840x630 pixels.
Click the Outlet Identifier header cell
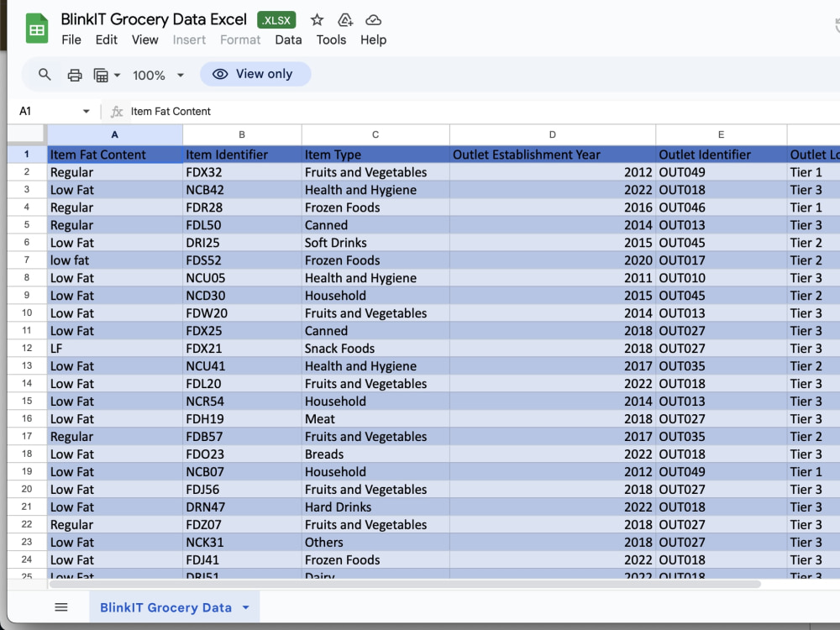click(721, 155)
